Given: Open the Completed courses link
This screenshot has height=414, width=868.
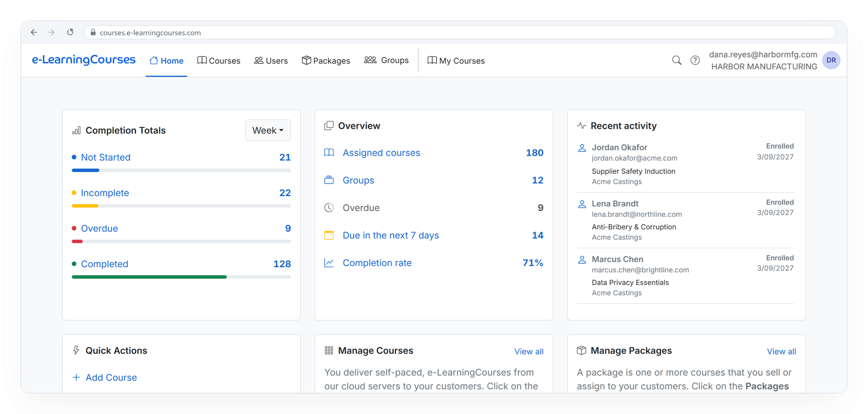Looking at the screenshot, I should pyautogui.click(x=104, y=264).
